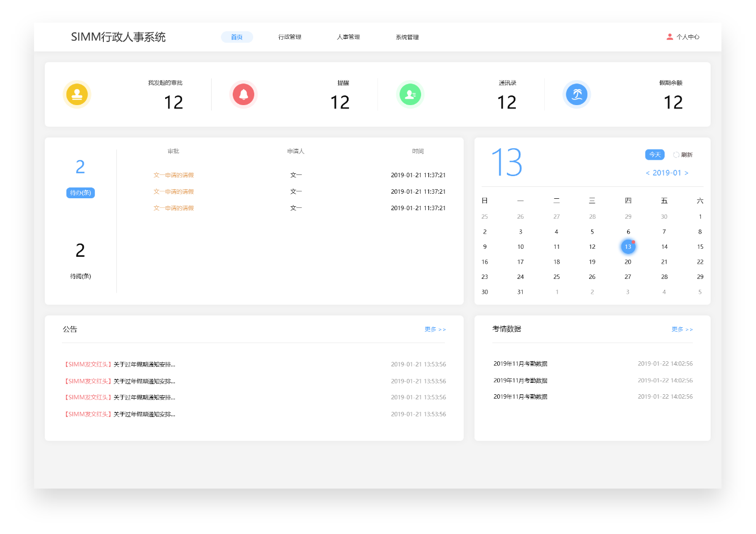The width and height of the screenshot is (756, 534).
Task: Open 更多 >> in the 考情数据 panel
Action: pos(682,329)
